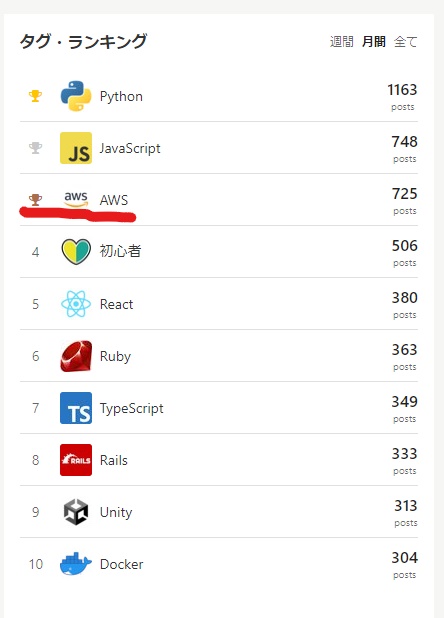Open the TypeScript tag link

[132, 409]
